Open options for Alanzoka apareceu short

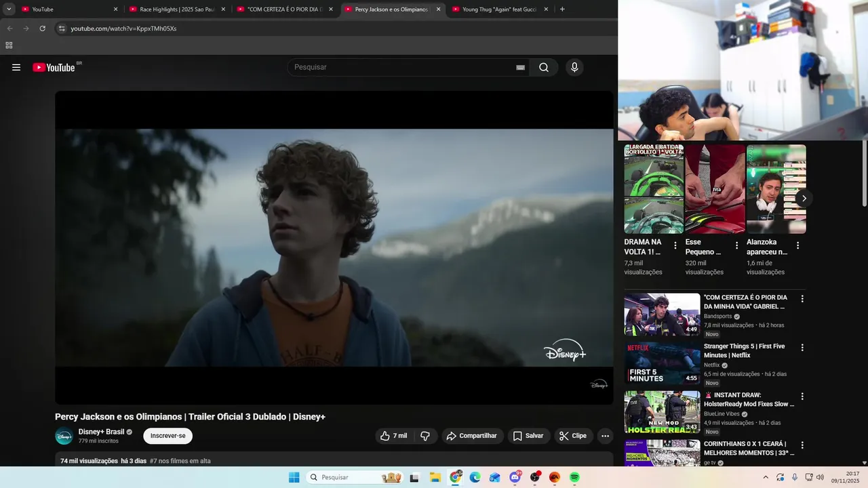pyautogui.click(x=797, y=245)
